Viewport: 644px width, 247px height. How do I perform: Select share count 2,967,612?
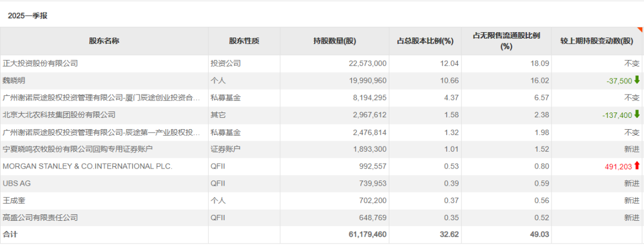tap(370, 115)
